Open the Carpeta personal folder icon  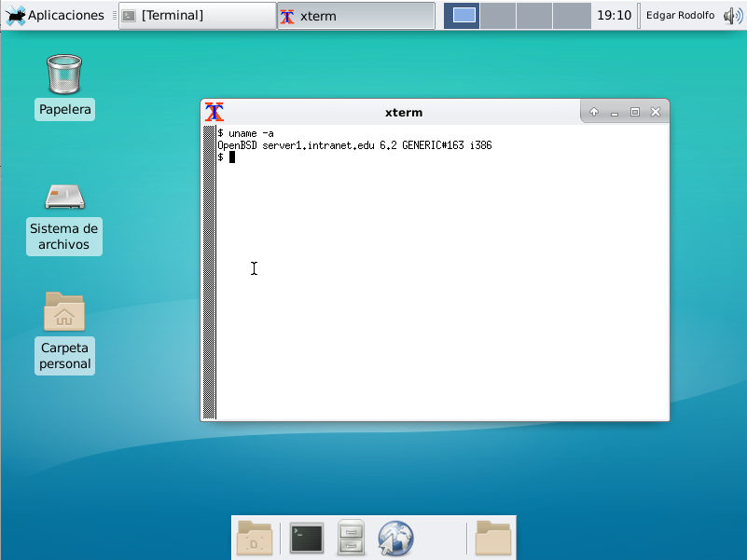(x=64, y=312)
